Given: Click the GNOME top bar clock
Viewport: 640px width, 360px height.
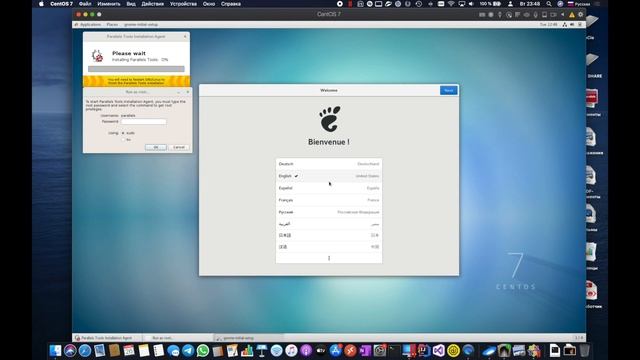Looking at the screenshot, I should coord(549,25).
